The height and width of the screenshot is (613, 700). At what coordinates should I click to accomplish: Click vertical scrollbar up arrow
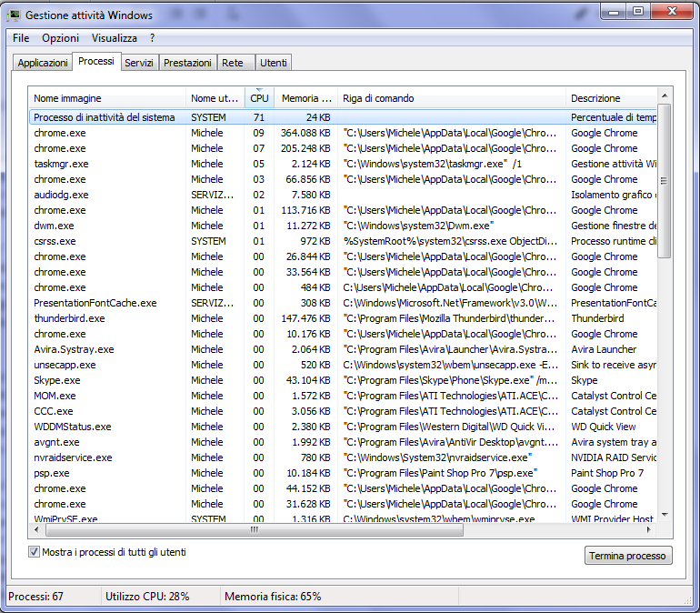(665, 95)
